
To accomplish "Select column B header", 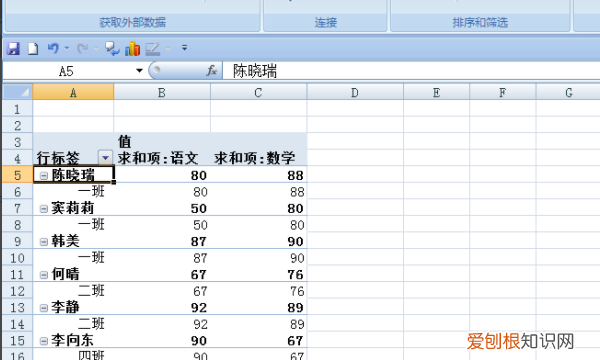I will click(x=162, y=92).
